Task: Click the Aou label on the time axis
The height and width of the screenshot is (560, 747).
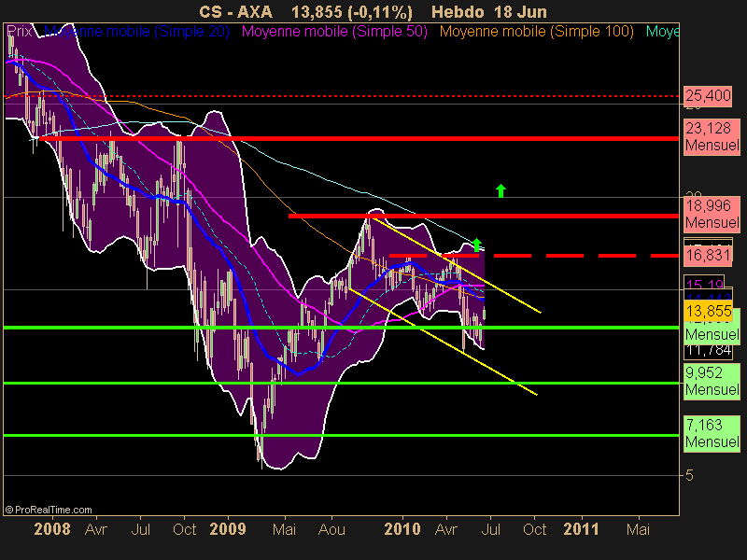Action: coord(331,529)
